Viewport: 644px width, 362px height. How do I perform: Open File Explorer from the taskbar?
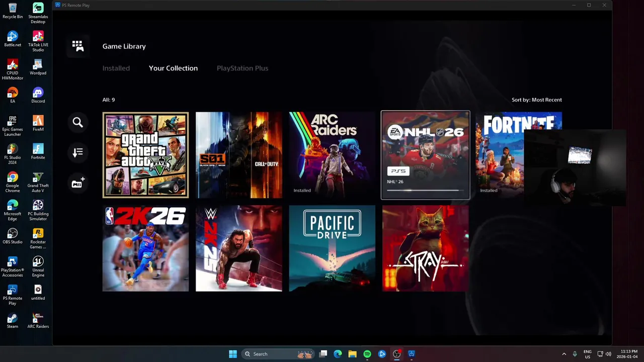coord(353,354)
